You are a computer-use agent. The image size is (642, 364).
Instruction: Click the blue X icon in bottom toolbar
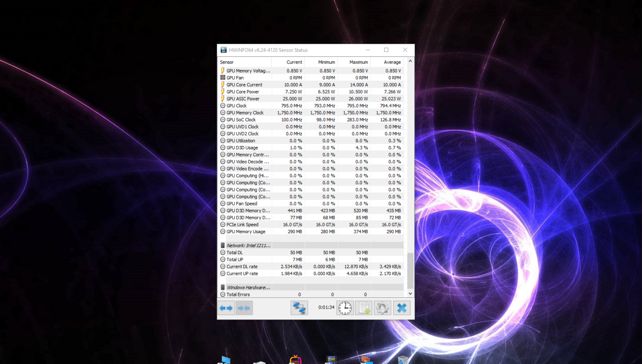click(402, 308)
